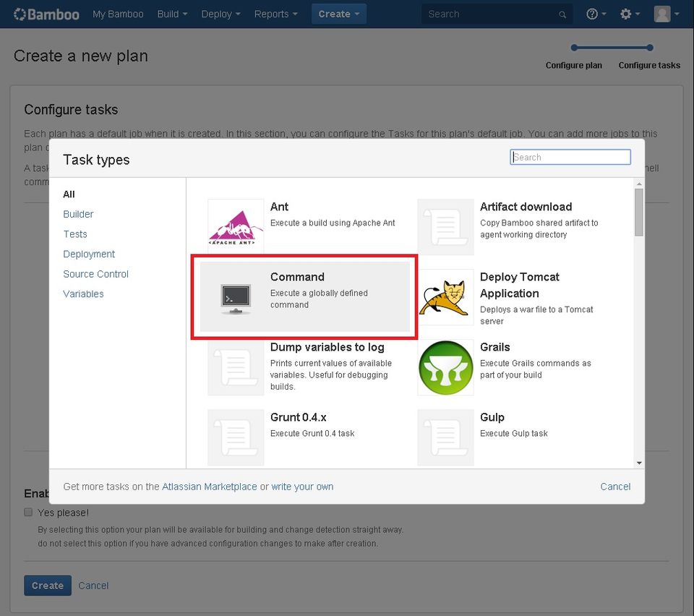The height and width of the screenshot is (616, 694).
Task: Click the Configure plan step
Action: (x=573, y=65)
